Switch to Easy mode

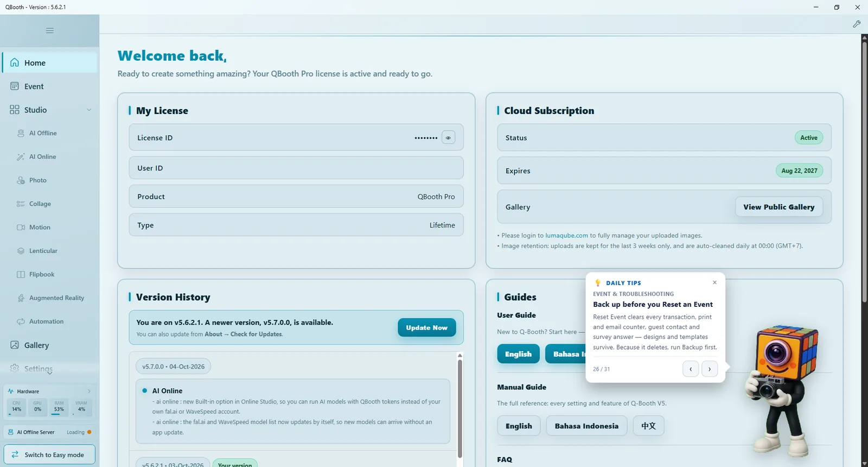[x=49, y=455]
